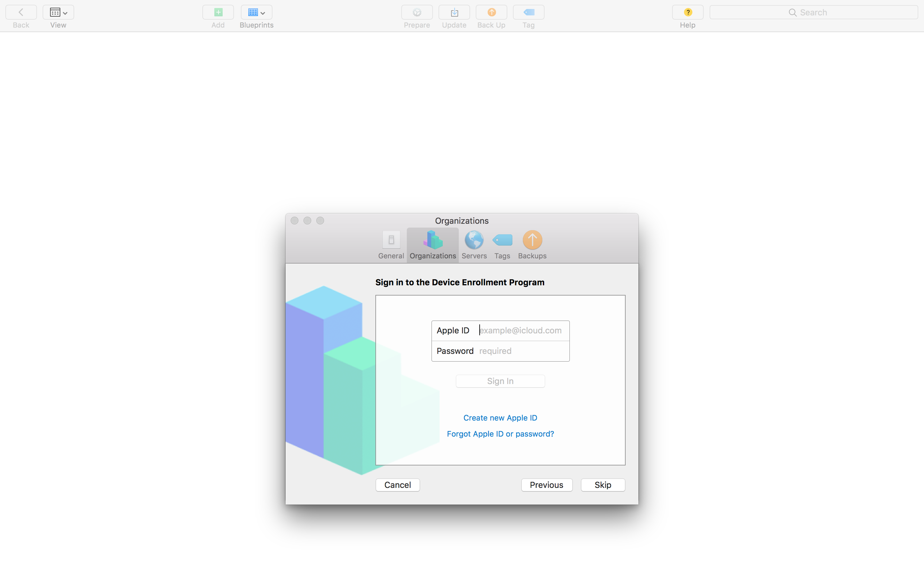Image resolution: width=924 pixels, height=577 pixels.
Task: Open the Servers globe tab
Action: [474, 245]
